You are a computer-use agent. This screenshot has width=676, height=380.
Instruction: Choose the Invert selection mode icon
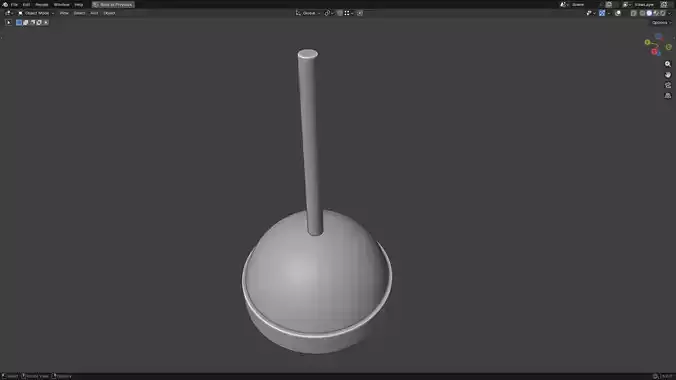click(x=39, y=22)
